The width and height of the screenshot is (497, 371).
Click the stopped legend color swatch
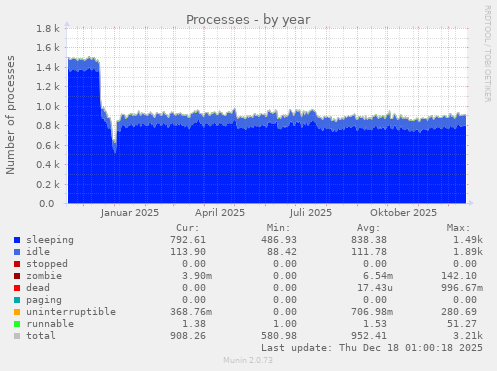[x=17, y=264]
